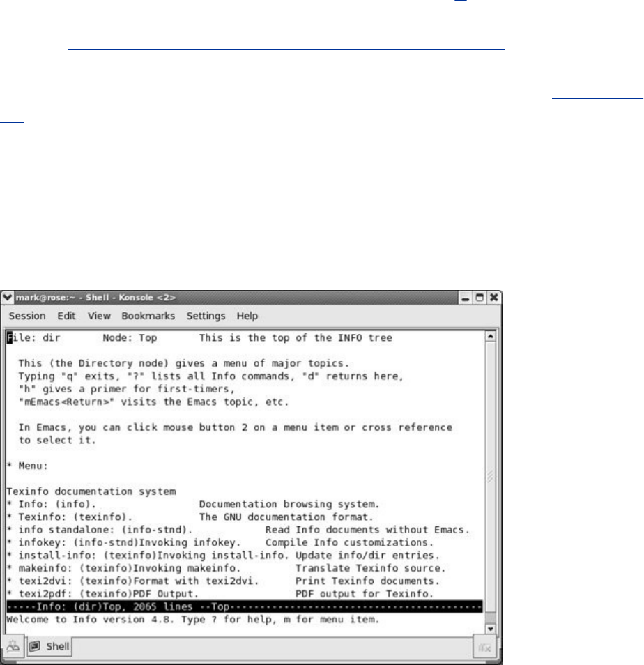Minimize the Konsole window
644x665 pixels.
466,298
